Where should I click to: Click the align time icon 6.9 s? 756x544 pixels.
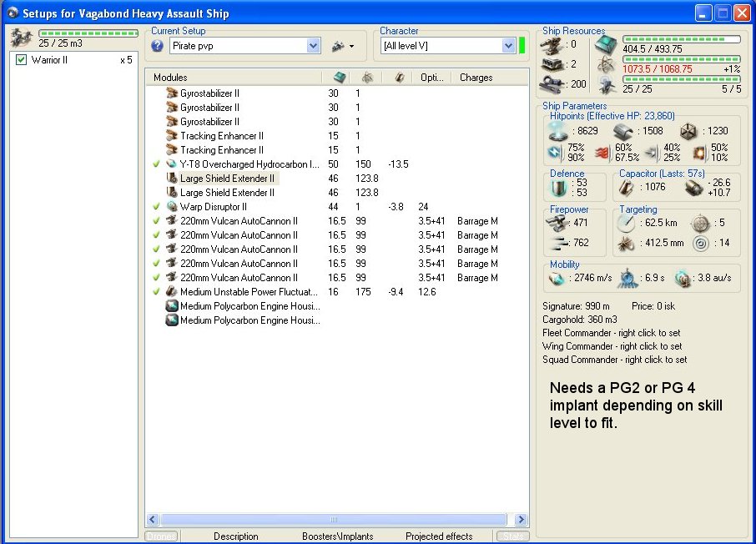click(627, 279)
